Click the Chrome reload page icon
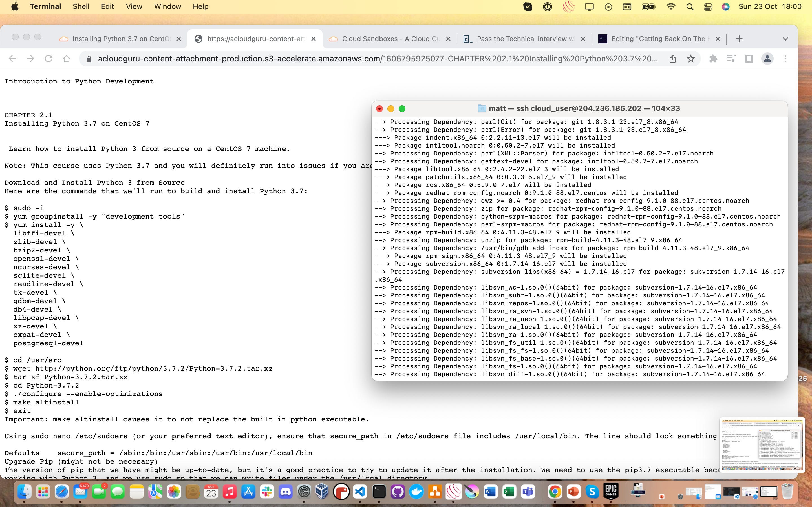The width and height of the screenshot is (812, 507). point(48,59)
